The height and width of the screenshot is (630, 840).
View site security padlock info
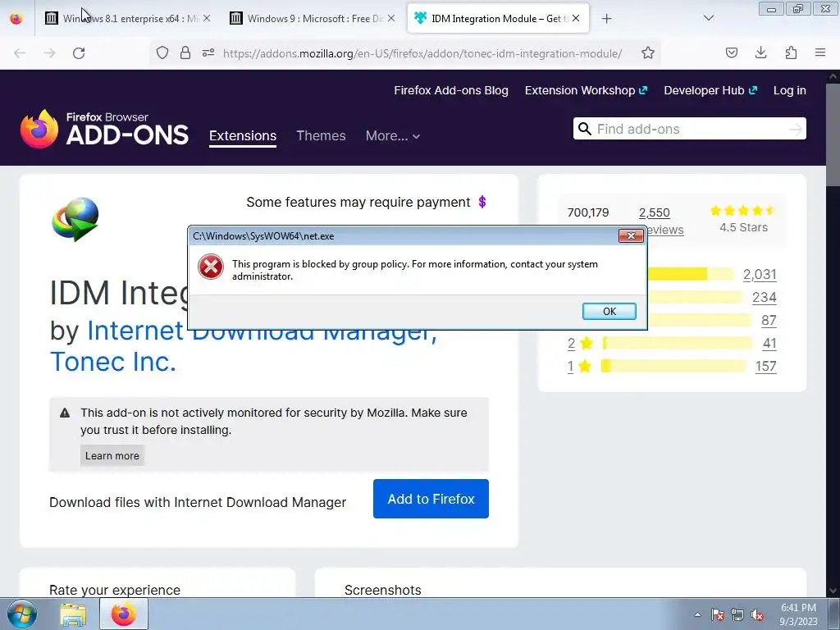point(185,52)
